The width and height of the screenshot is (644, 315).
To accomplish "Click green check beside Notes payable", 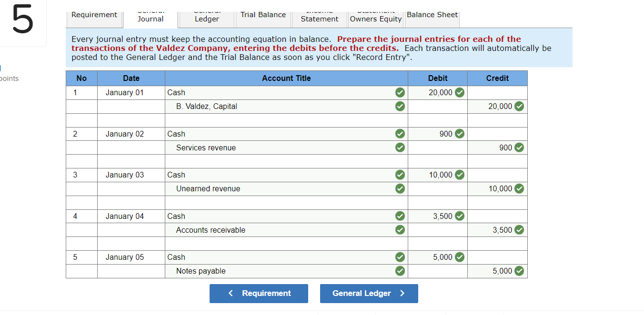I will click(x=400, y=271).
